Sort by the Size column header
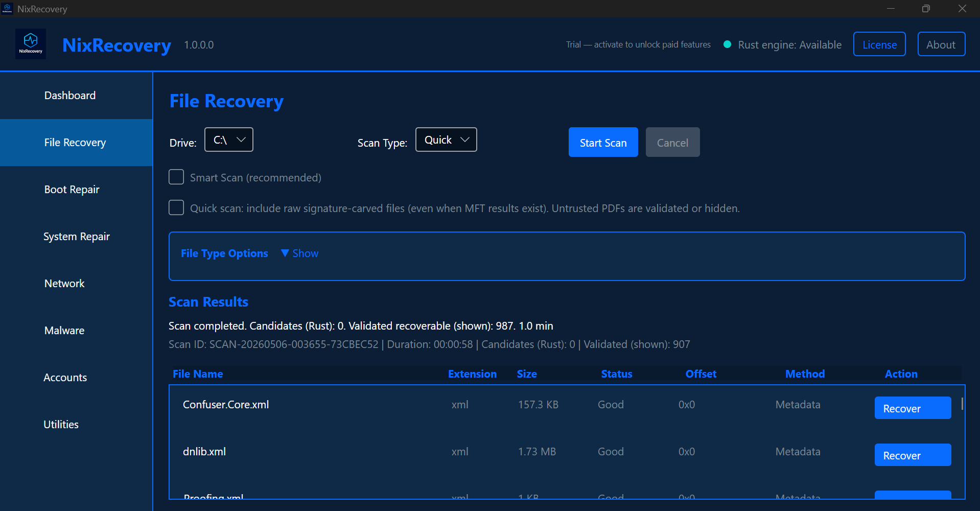Screen dimensions: 980x511 tap(527, 374)
